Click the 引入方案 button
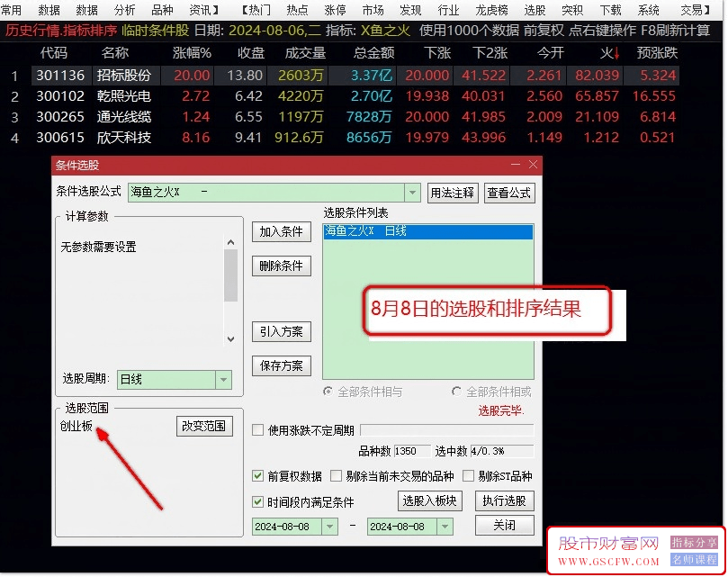Screen dimensions: 728x577 pos(282,331)
